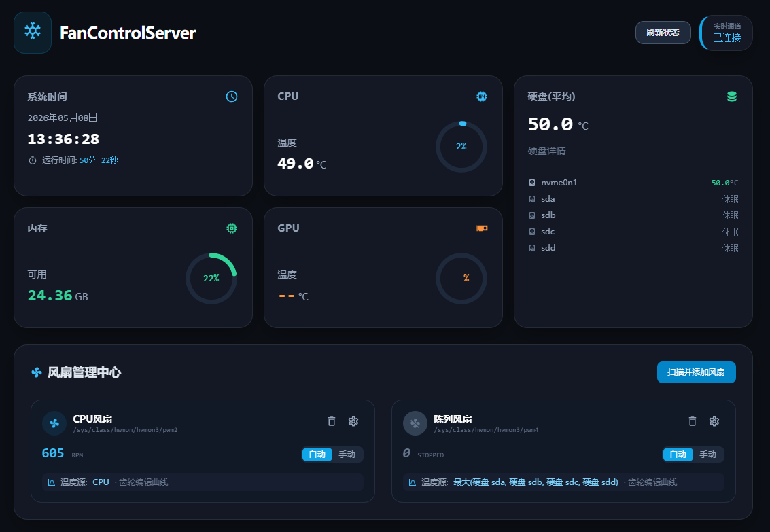Set 陈列风扇 to 自动 mode
This screenshot has height=532, width=770.
(678, 455)
